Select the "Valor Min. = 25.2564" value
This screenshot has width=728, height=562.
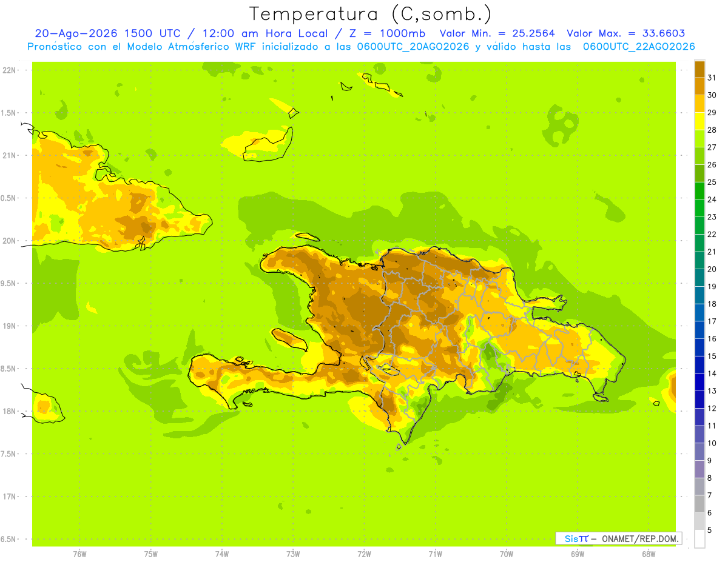497,33
